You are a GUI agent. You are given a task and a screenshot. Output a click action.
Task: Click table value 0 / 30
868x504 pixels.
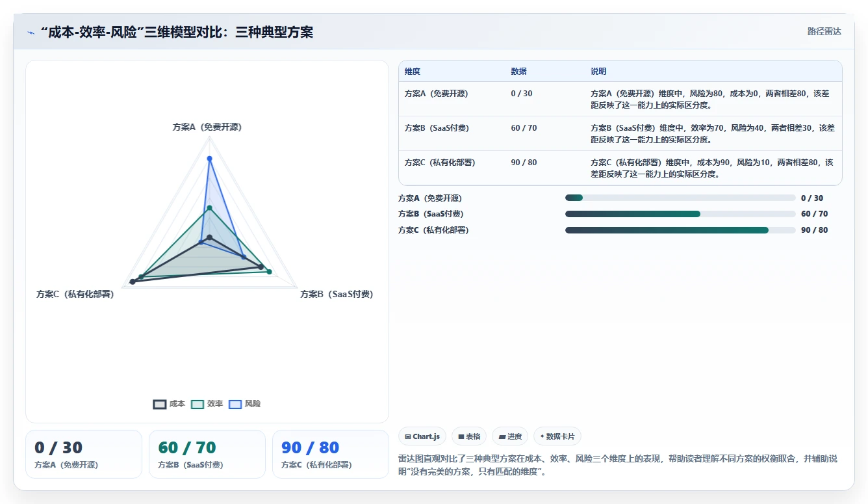pos(522,94)
